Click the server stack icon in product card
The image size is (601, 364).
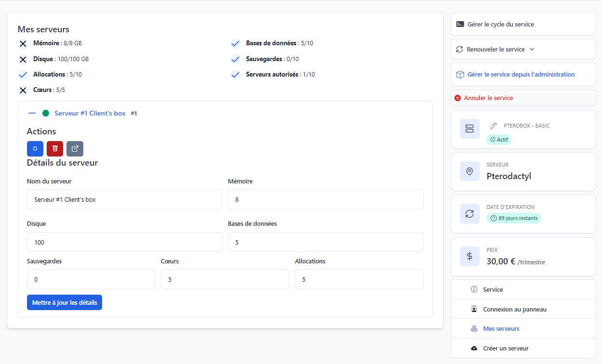tap(470, 129)
